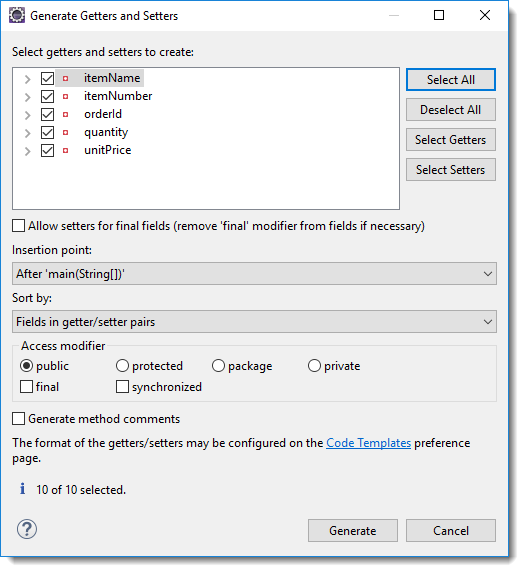This screenshot has height=572, width=524.
Task: Uncheck the quantity checkbox
Action: tap(47, 132)
